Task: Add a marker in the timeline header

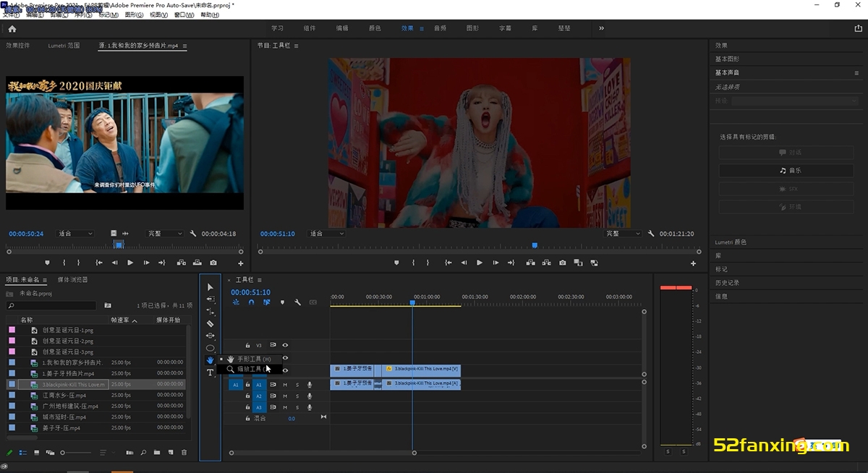Action: 282,302
